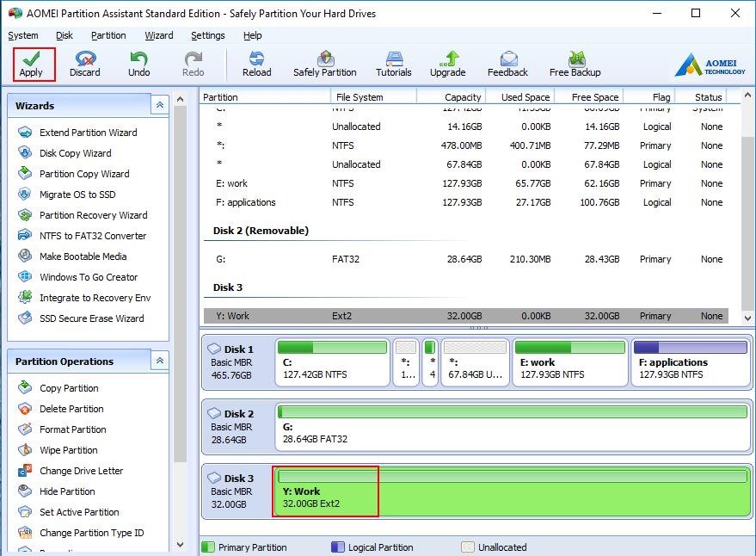Sort by Status column header
This screenshot has height=556, width=756.
coord(701,97)
